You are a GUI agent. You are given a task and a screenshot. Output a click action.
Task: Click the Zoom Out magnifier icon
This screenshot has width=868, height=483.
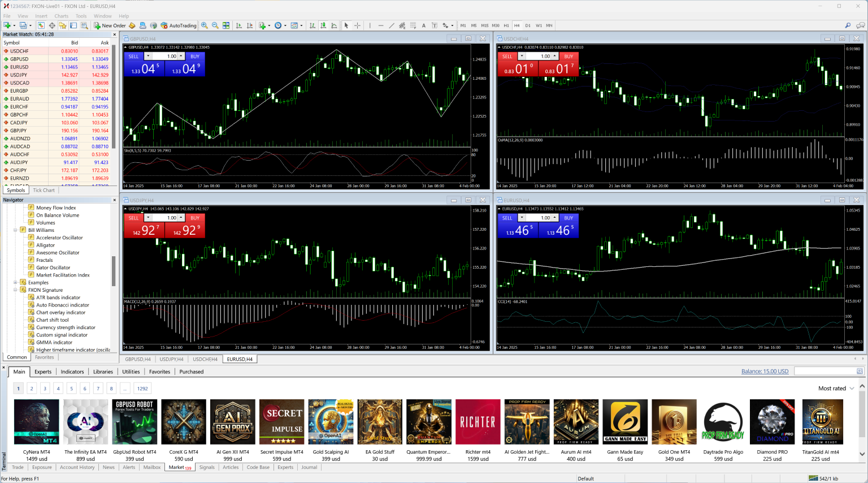215,25
